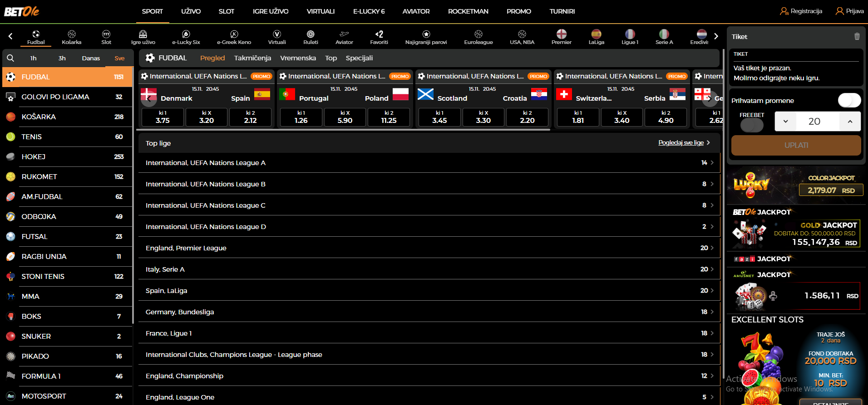The height and width of the screenshot is (405, 868).
Task: Expand UEFA Nations League B row
Action: click(x=429, y=184)
